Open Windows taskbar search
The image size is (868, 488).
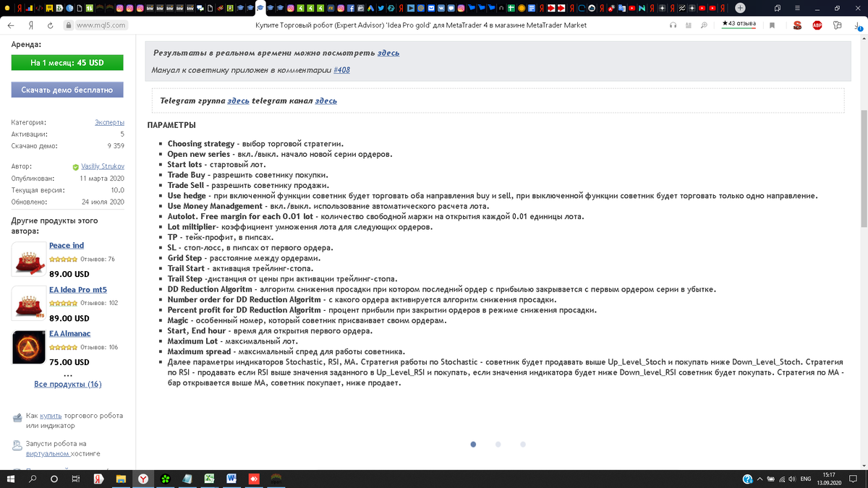33,479
